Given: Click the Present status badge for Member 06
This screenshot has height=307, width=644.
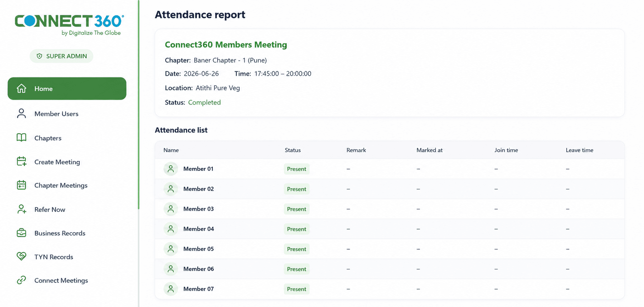Looking at the screenshot, I should pos(297,269).
